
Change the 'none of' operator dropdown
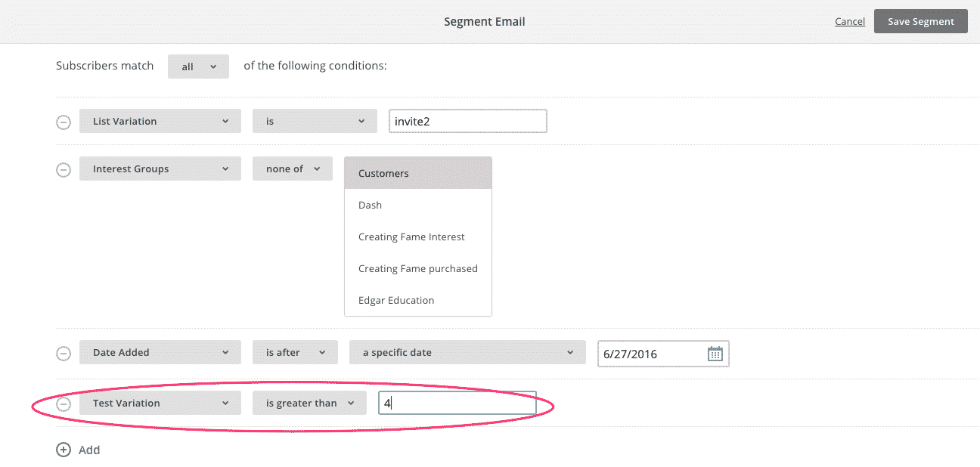pos(292,169)
